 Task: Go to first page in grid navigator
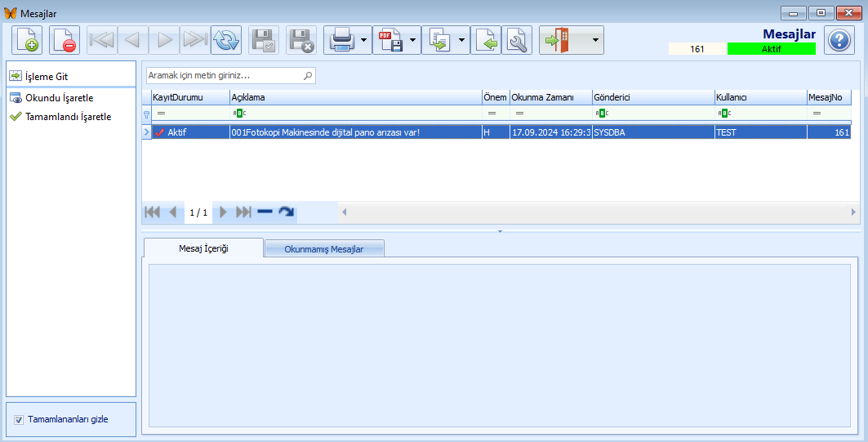(x=152, y=212)
